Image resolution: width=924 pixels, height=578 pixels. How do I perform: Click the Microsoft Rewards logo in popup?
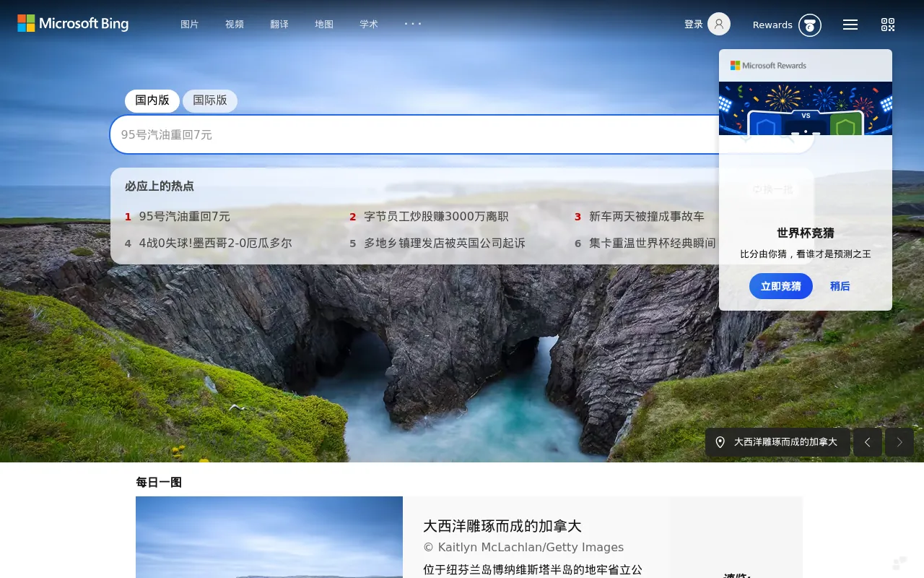point(768,65)
